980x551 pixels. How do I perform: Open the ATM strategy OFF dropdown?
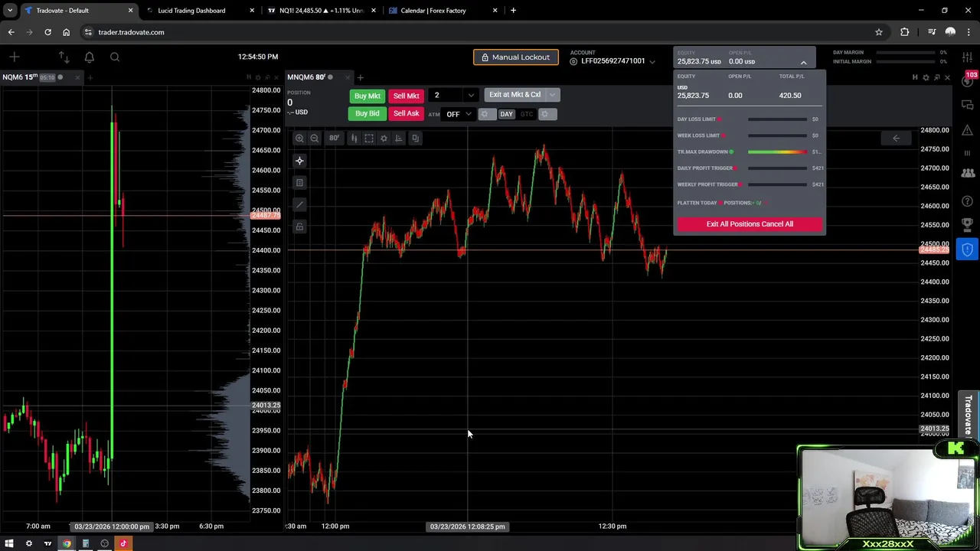[x=458, y=114]
